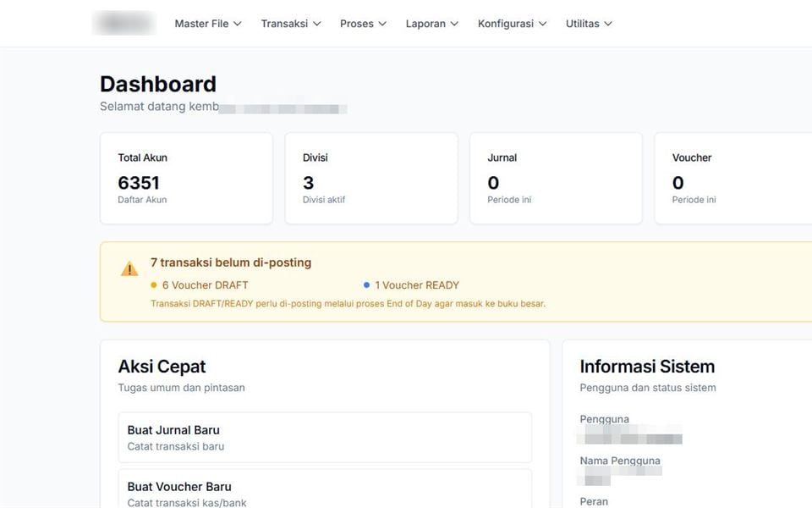Click the End of Day posting note
Image resolution: width=812 pixels, height=508 pixels.
pyautogui.click(x=348, y=304)
